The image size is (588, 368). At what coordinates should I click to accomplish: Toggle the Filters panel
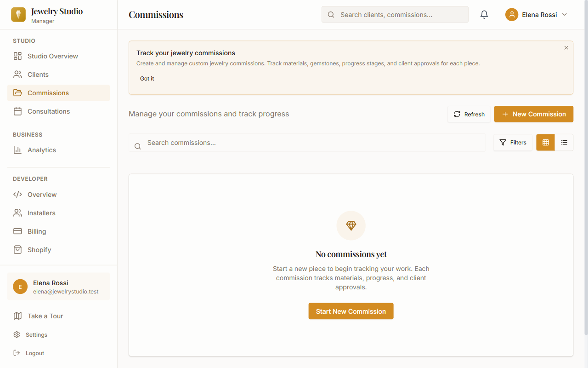point(513,142)
